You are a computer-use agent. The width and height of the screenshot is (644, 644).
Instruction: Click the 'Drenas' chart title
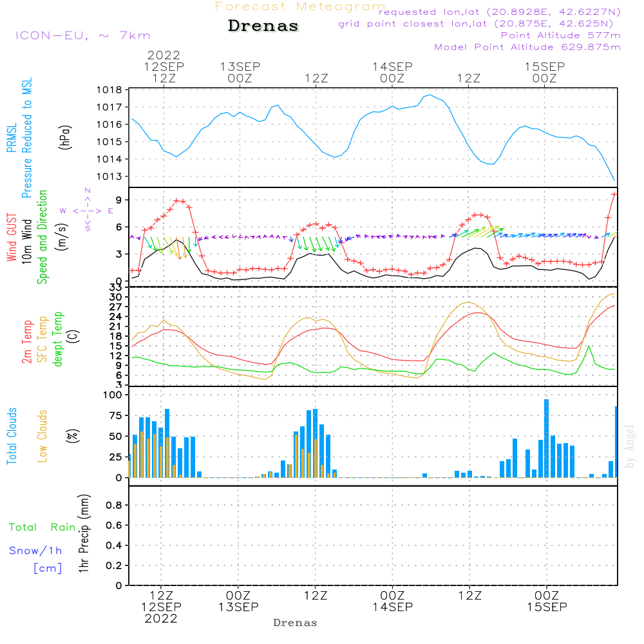coord(263,26)
